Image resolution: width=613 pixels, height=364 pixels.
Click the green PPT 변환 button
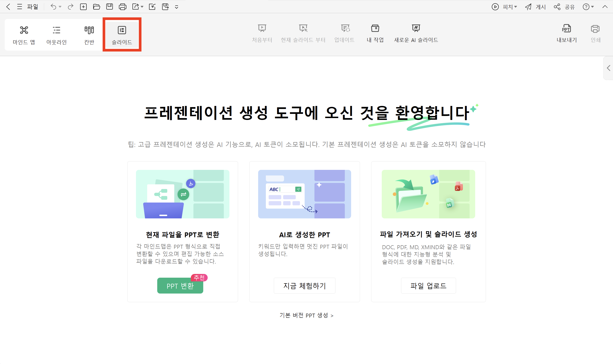[180, 286]
